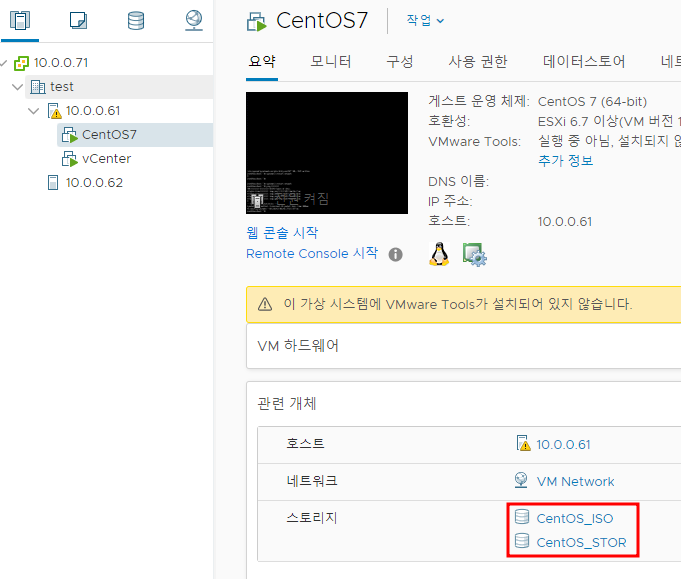The width and height of the screenshot is (681, 579).
Task: Switch to the 사용 권한 tab
Action: [x=478, y=62]
